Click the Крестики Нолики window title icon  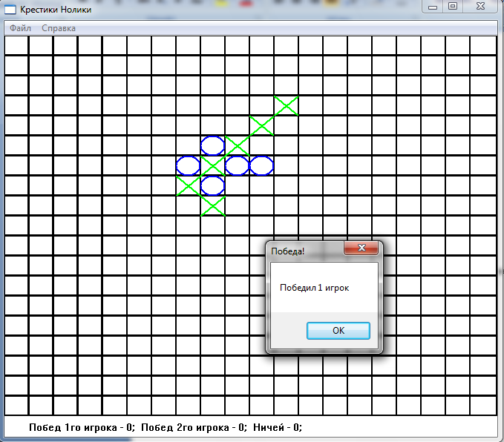coord(10,10)
